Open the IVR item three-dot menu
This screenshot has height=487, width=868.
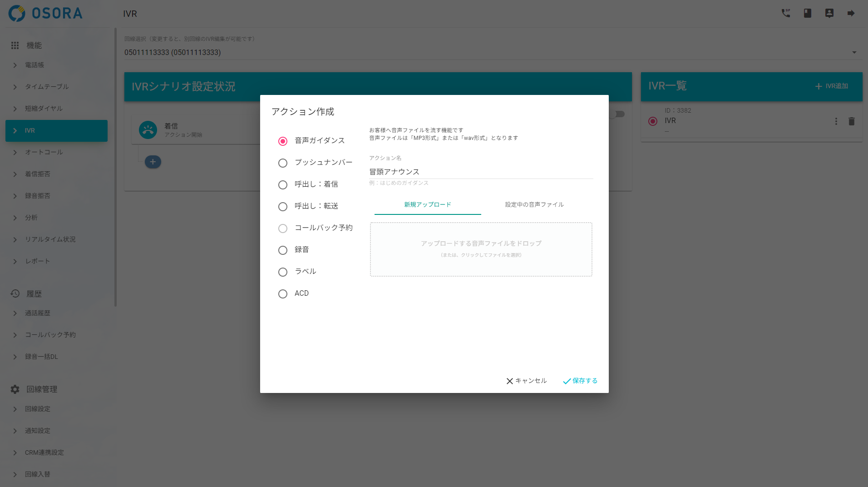point(836,121)
